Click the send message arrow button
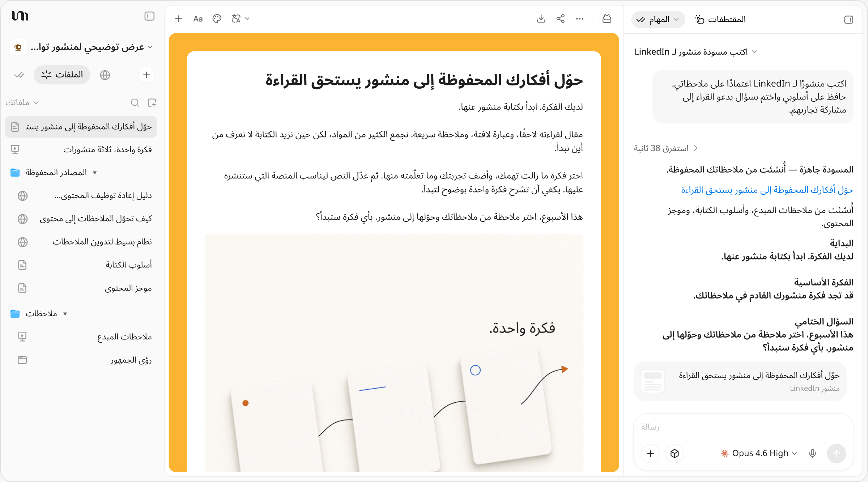 click(837, 454)
